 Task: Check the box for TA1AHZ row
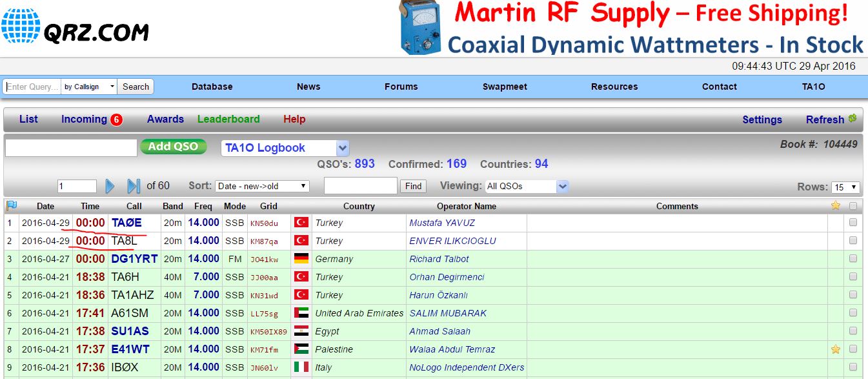(853, 294)
